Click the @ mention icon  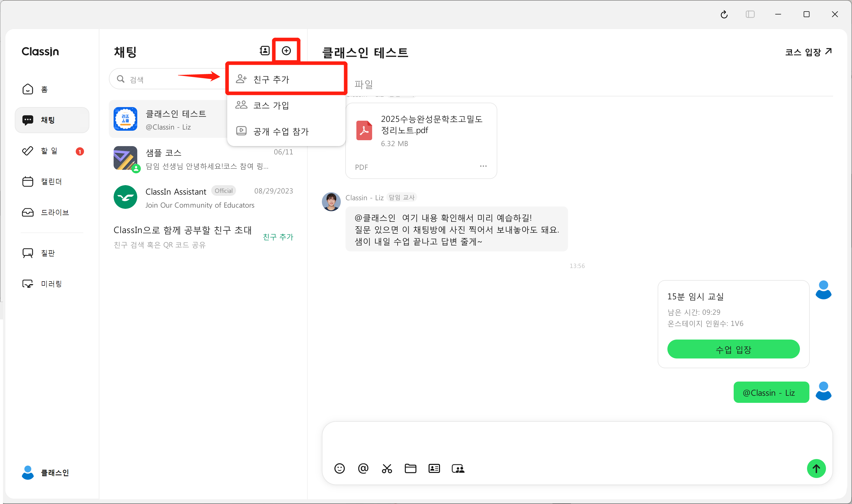363,469
